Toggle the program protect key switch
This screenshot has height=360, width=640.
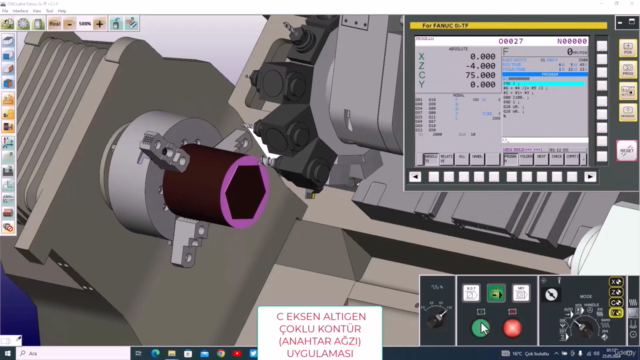click(551, 294)
